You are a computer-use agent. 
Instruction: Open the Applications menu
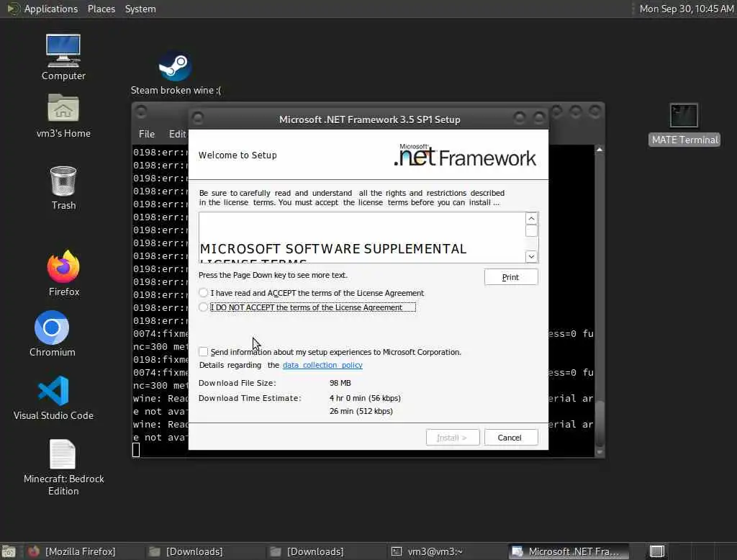(x=51, y=9)
